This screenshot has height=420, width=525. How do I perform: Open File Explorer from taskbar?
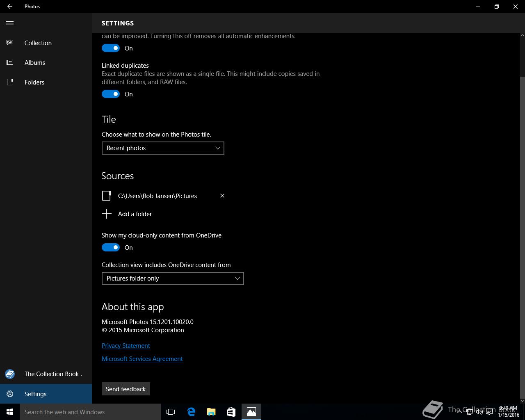click(211, 412)
